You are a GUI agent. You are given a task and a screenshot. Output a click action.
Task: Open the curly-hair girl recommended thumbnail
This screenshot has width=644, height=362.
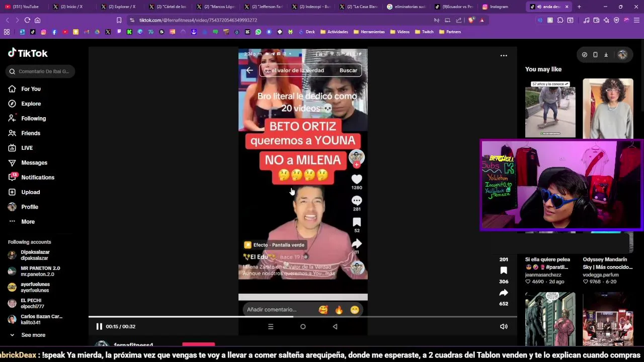[608, 109]
